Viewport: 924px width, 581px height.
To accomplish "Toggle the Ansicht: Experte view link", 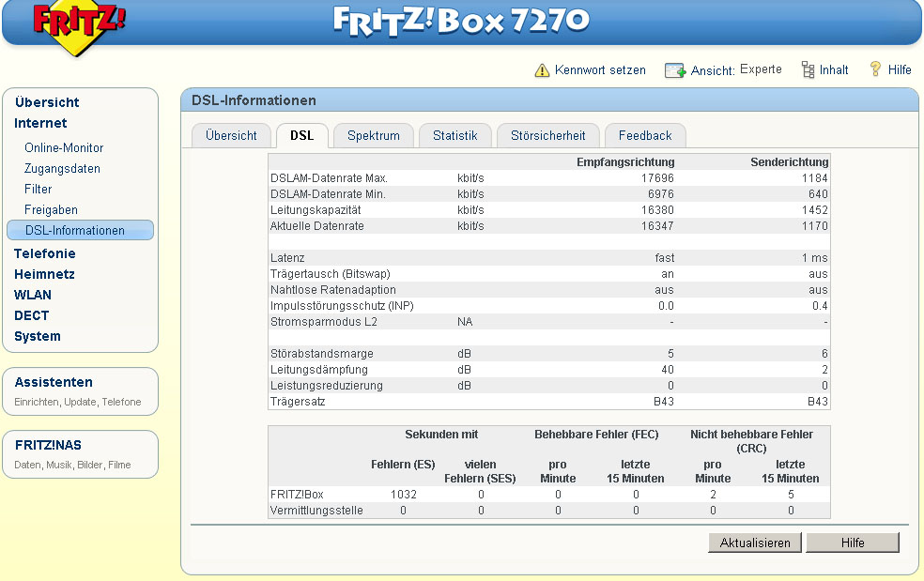I will click(736, 70).
